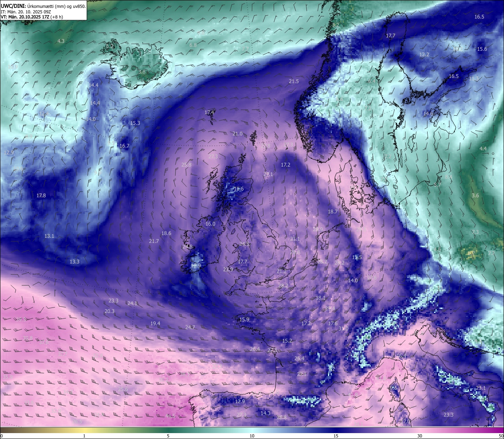Viewport: 504px width, 439px height.
Task: Click the 15.3 value south of Iceland
Action: click(x=135, y=123)
